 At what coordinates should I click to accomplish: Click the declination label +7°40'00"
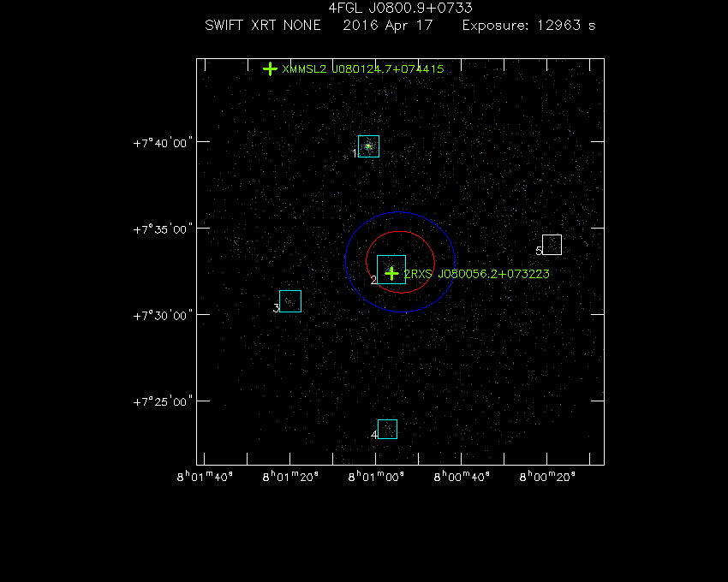[x=163, y=142]
